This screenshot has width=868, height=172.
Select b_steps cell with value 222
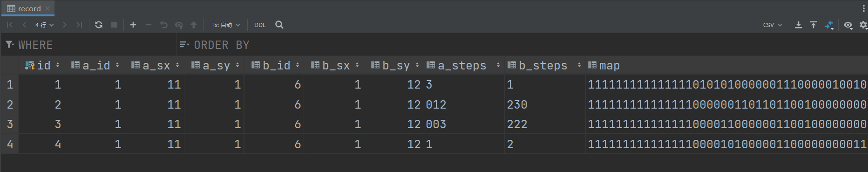coord(545,124)
